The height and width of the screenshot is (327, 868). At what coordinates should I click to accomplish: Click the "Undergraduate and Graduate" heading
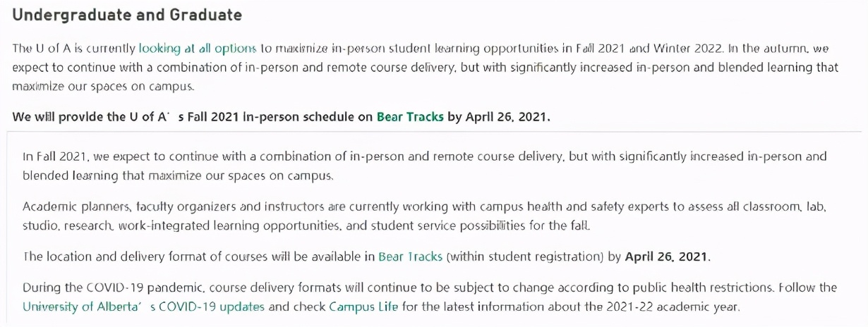point(127,15)
